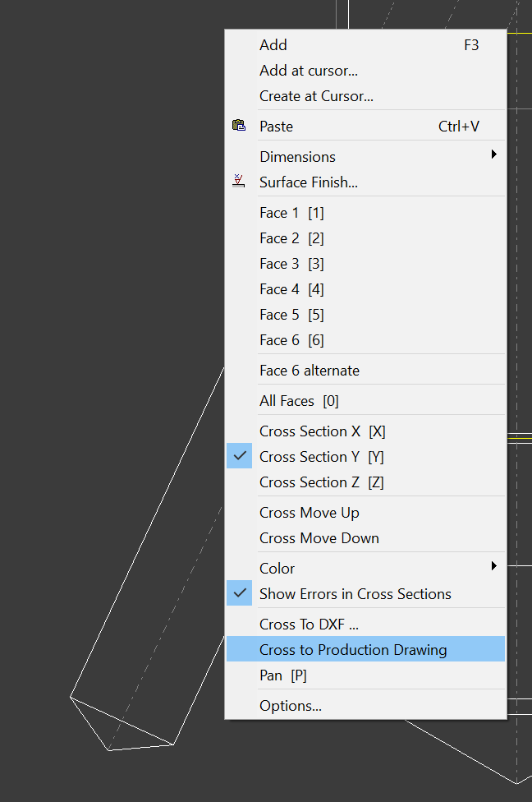532x802 pixels.
Task: Click Cross Move Up
Action: click(365, 513)
